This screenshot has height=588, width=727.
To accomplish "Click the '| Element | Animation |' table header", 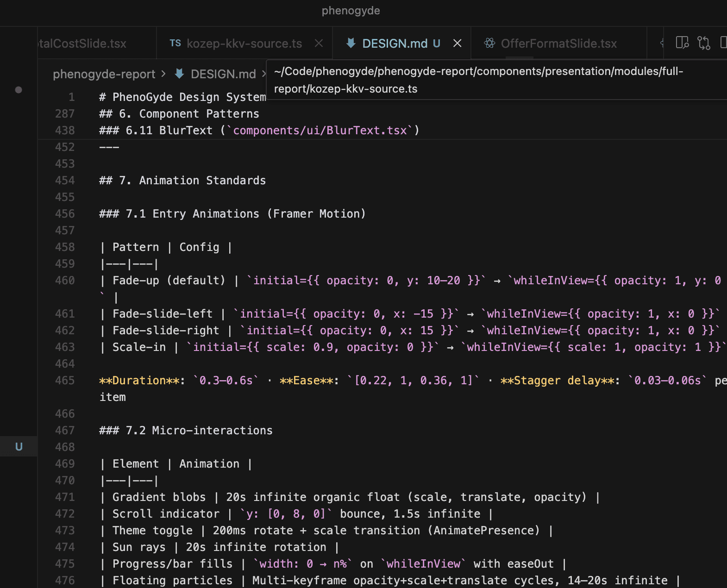I will (x=176, y=463).
